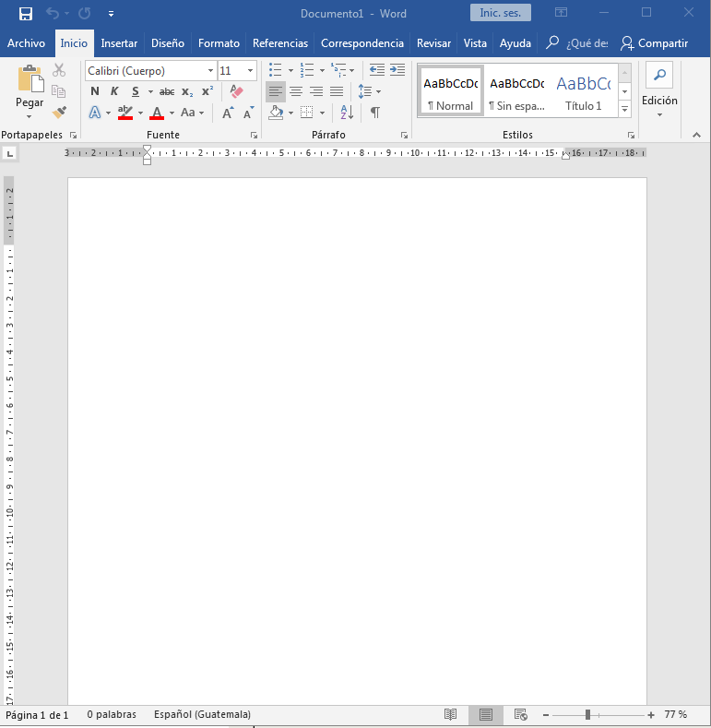Toggle bold (N) formatting
711x728 pixels.
pyautogui.click(x=95, y=91)
